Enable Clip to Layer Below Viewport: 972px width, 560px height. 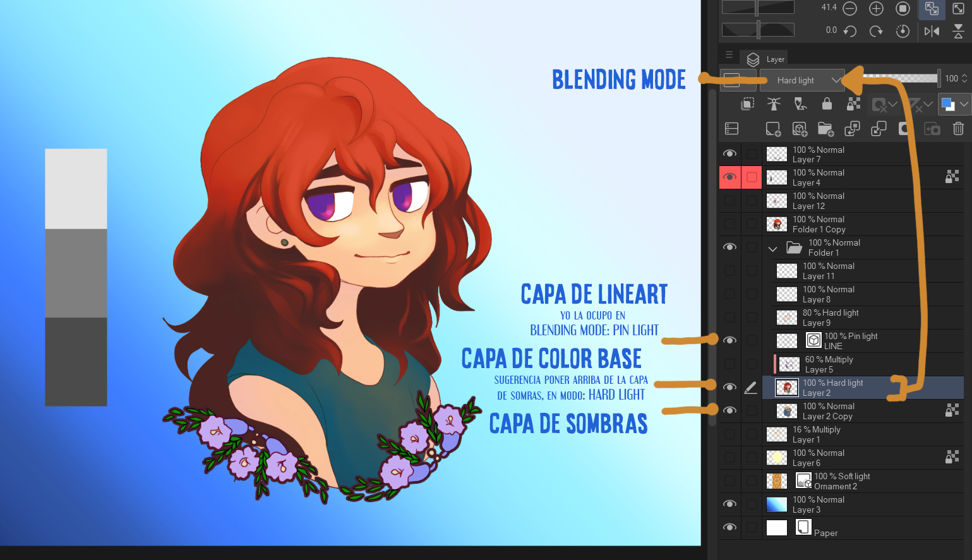tap(748, 104)
